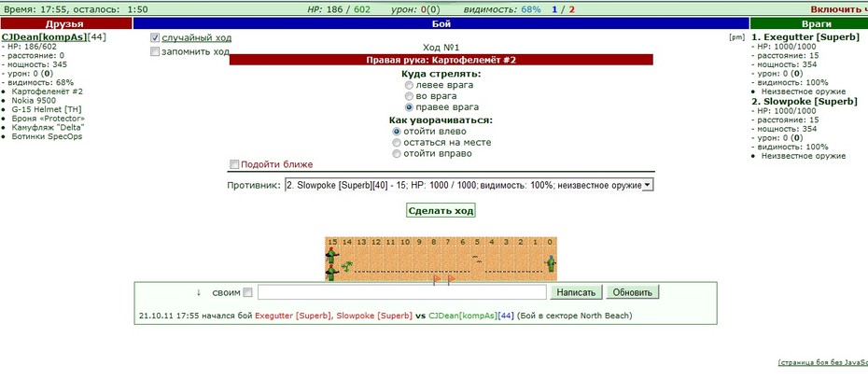Viewport: 868px width, 380px height.
Task: Click enemy name '1. Exegutter [Superb]'
Action: tap(805, 37)
